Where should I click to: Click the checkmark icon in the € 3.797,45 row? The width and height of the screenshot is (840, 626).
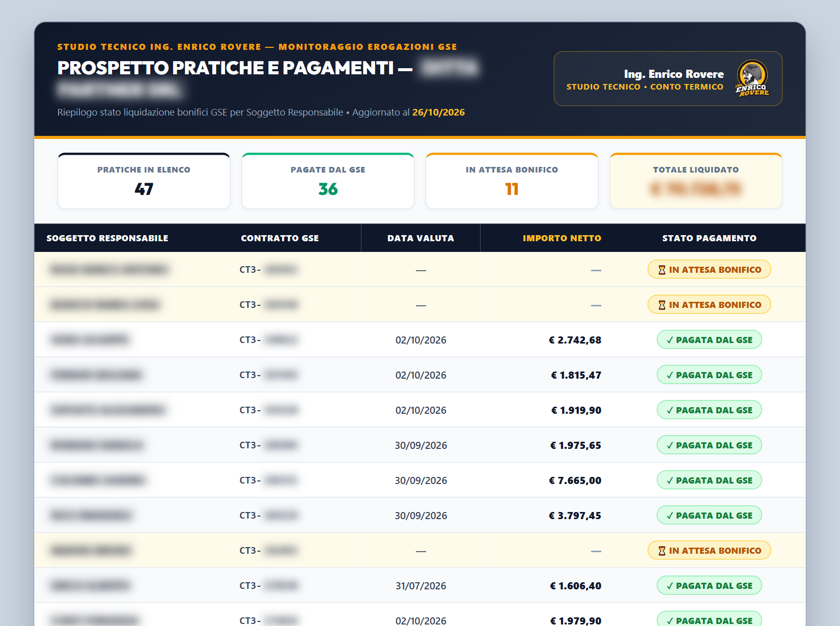point(670,516)
